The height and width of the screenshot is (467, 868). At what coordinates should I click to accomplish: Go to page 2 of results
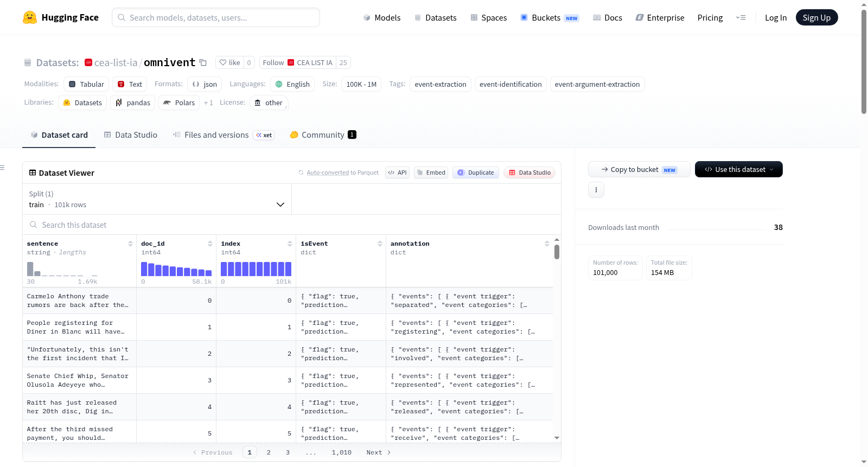[269, 452]
